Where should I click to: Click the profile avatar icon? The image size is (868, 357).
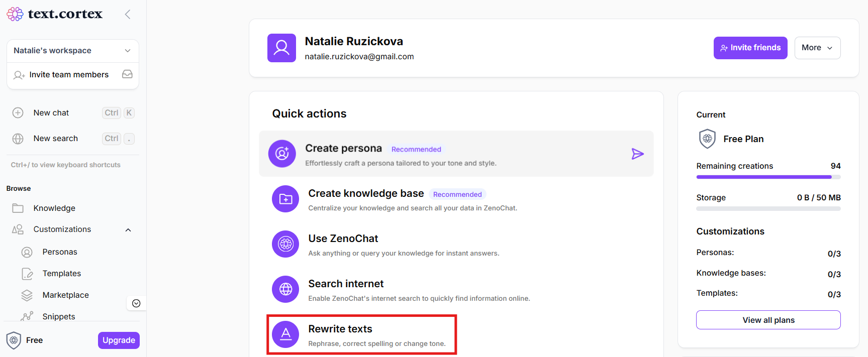[x=281, y=48]
